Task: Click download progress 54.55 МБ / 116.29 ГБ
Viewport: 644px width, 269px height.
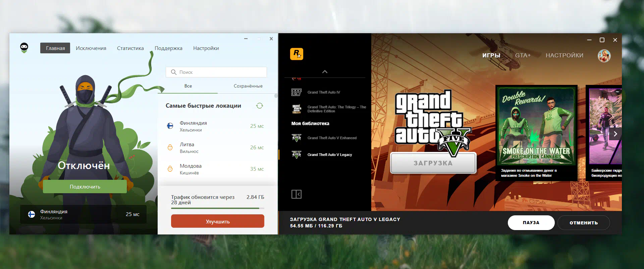Action: (316, 226)
